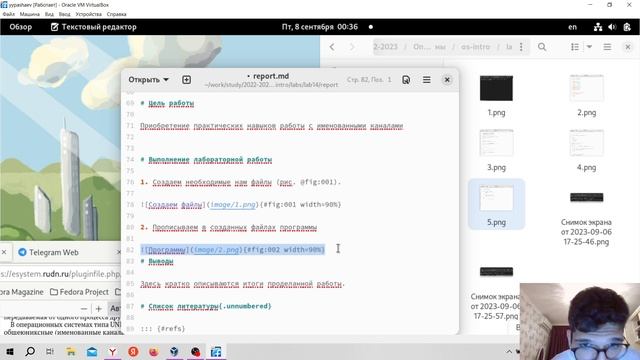Open the Fedora Project bookmark folder
The width and height of the screenshot is (640, 360).
pos(79,292)
